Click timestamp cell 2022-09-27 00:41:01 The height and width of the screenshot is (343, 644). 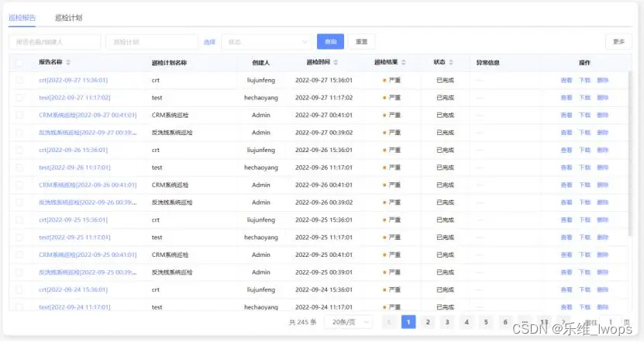click(x=324, y=115)
